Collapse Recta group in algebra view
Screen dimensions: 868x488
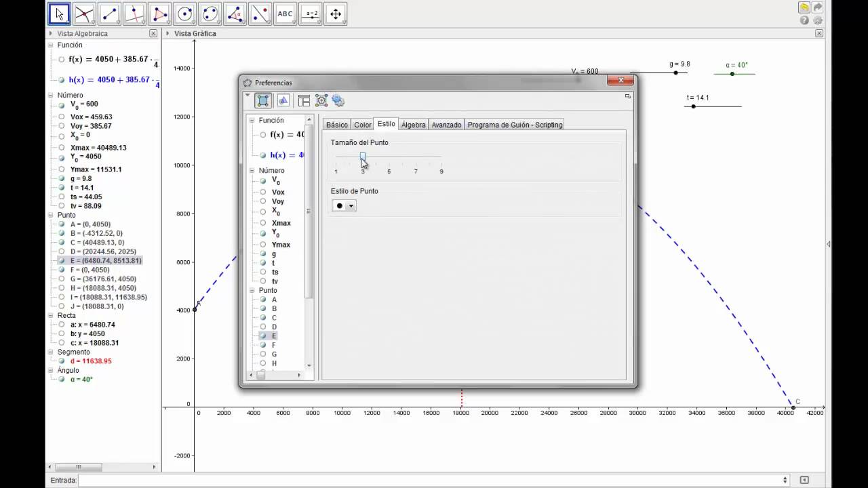coord(51,316)
